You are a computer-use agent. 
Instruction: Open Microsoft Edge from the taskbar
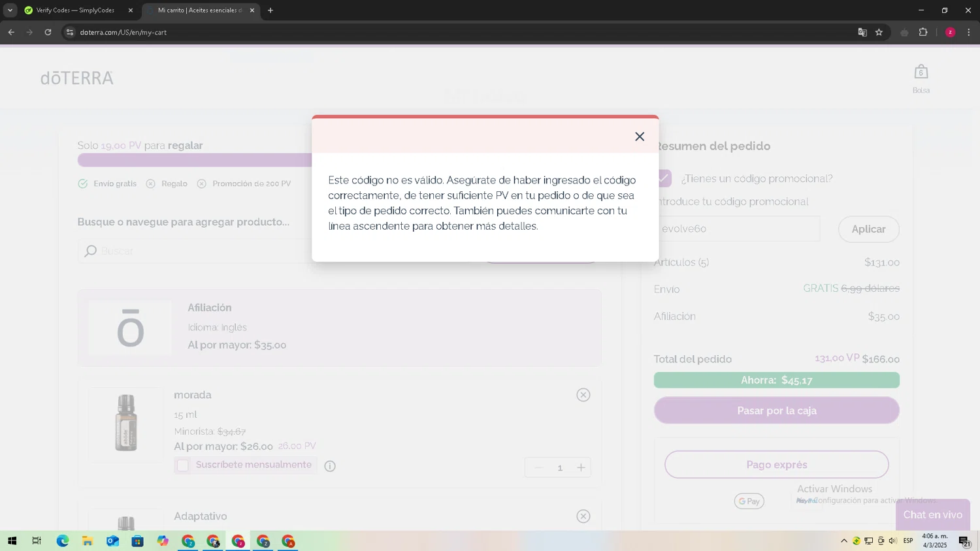[63, 541]
